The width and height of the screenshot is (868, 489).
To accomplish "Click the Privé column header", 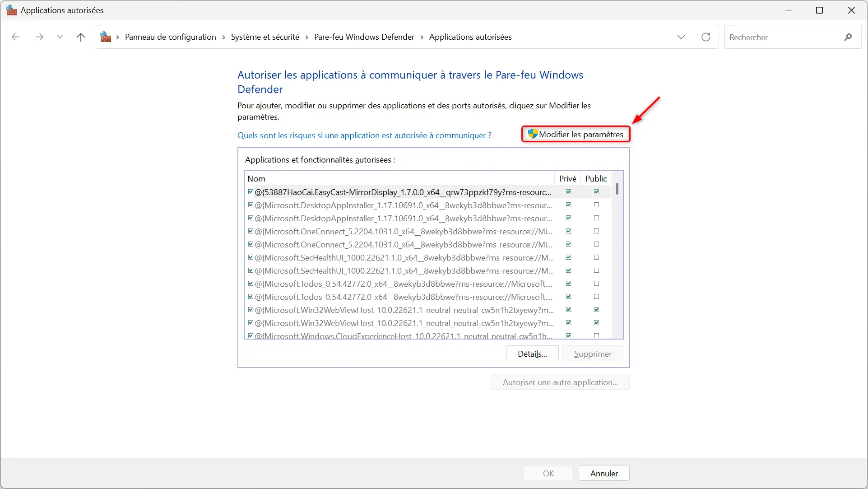I will [x=567, y=179].
